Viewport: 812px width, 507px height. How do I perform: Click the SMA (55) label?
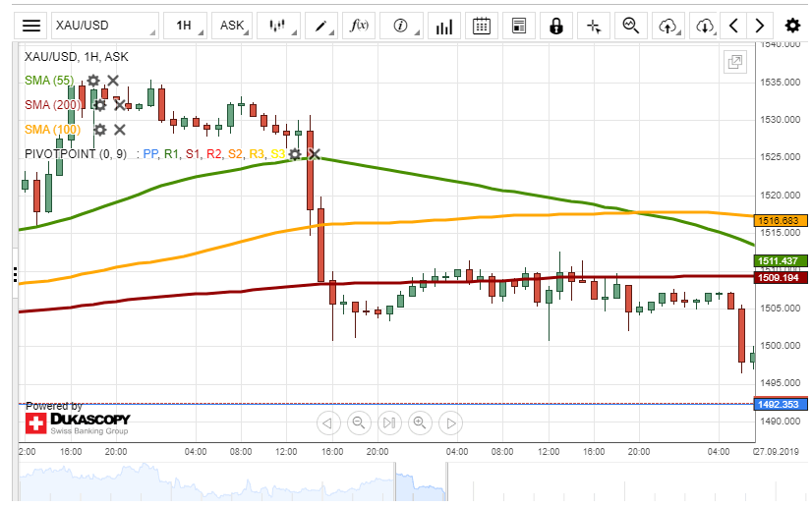click(x=49, y=81)
